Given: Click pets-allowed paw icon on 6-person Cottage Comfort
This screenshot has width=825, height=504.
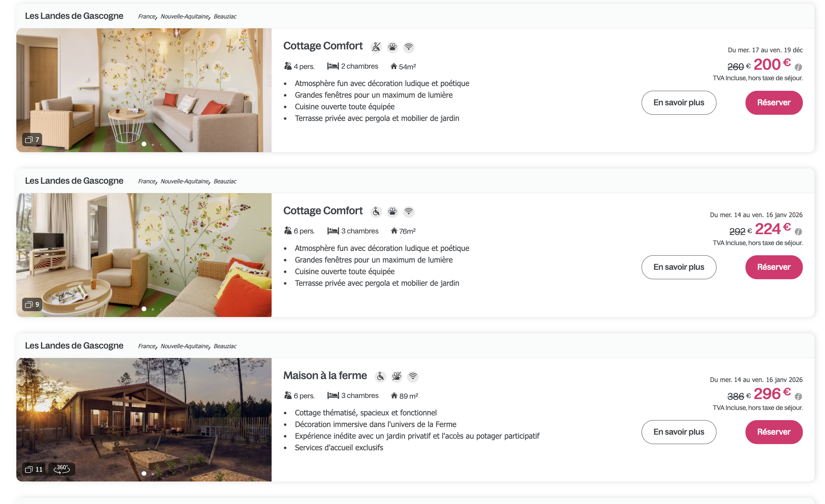Looking at the screenshot, I should (393, 212).
